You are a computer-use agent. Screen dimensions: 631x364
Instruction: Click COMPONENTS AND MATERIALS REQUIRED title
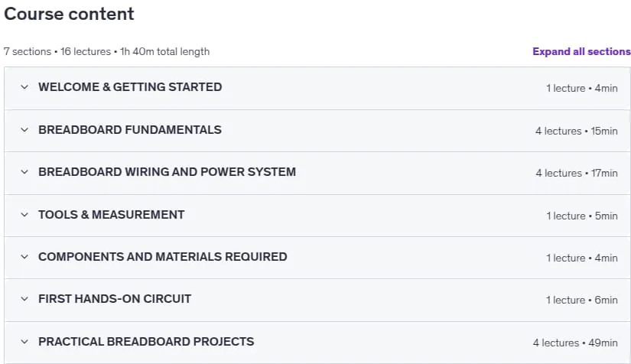click(x=163, y=257)
